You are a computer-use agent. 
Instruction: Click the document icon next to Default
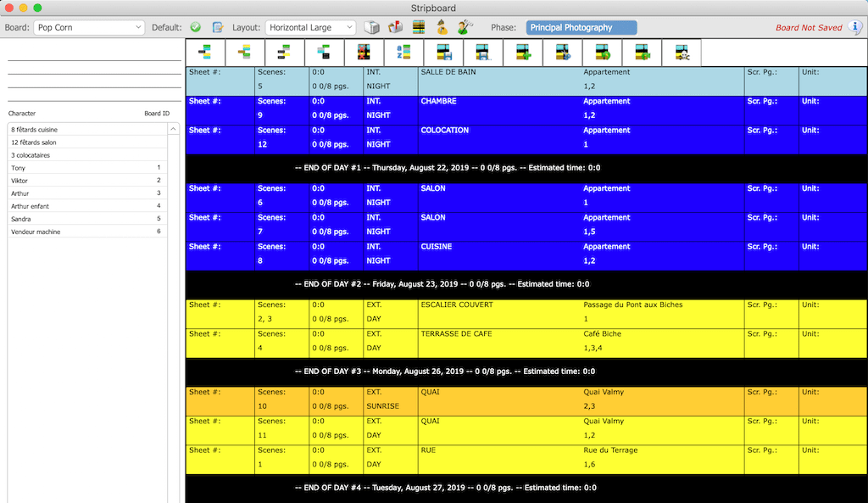point(218,27)
